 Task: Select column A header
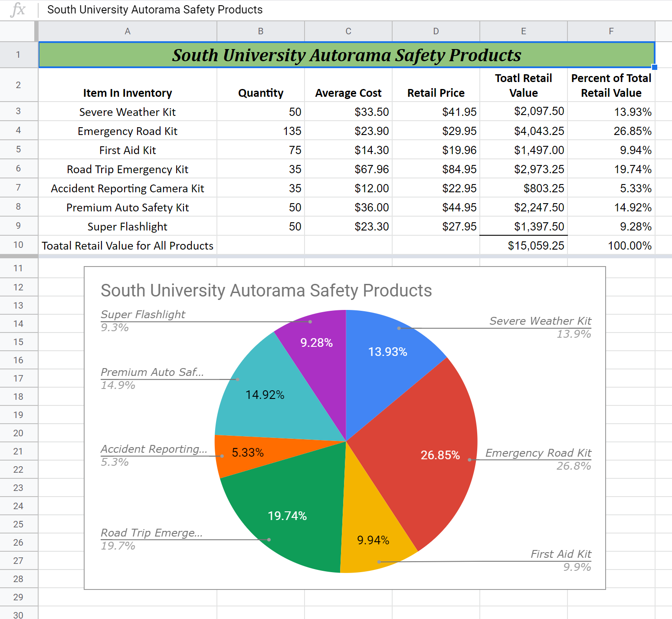point(128,31)
